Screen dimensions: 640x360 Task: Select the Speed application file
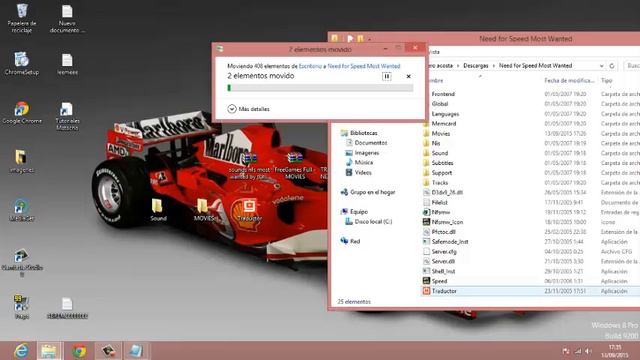pyautogui.click(x=531, y=281)
